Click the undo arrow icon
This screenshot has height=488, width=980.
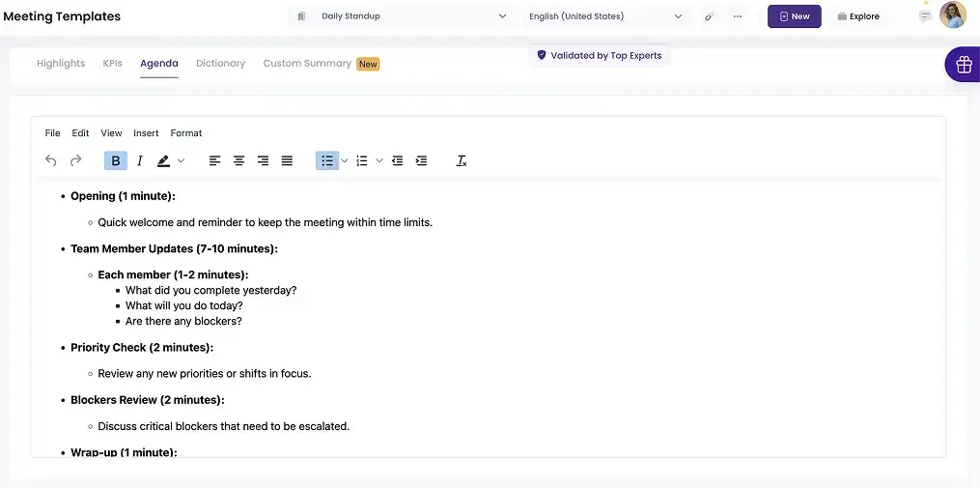click(x=51, y=161)
